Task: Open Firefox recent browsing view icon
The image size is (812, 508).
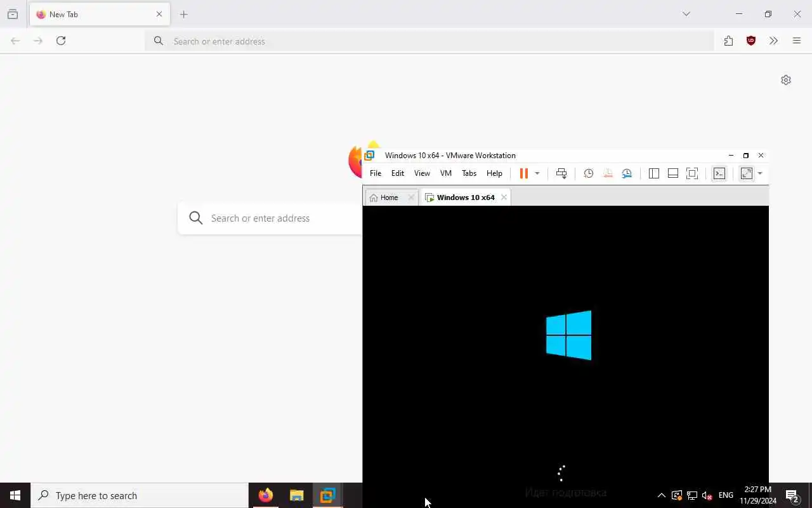Action: [x=13, y=14]
